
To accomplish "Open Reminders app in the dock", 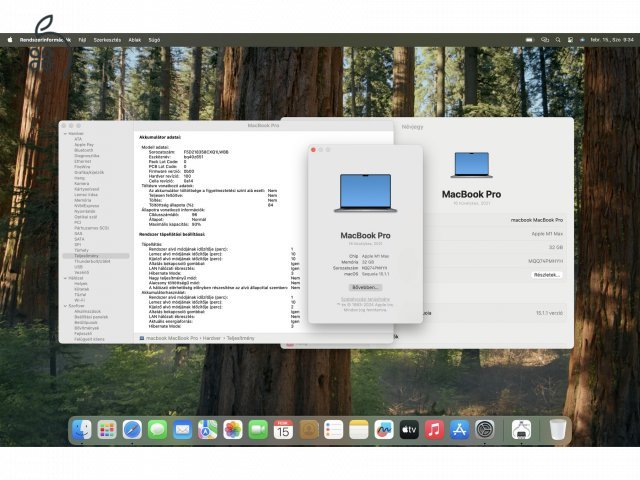I will [333, 430].
